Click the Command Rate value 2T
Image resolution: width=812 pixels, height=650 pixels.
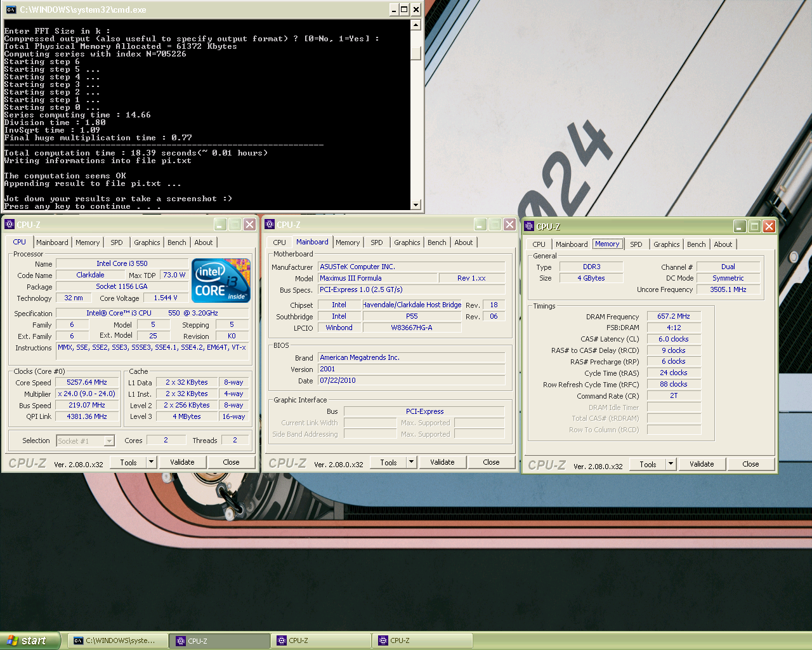674,395
